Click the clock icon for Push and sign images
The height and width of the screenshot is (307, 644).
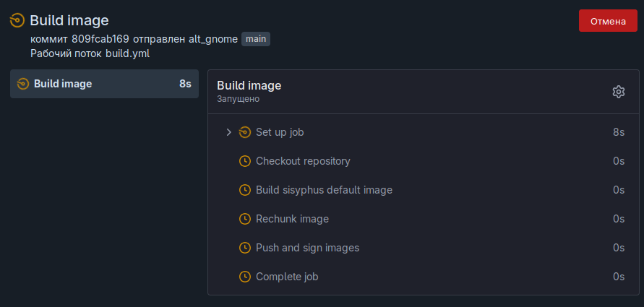[246, 248]
